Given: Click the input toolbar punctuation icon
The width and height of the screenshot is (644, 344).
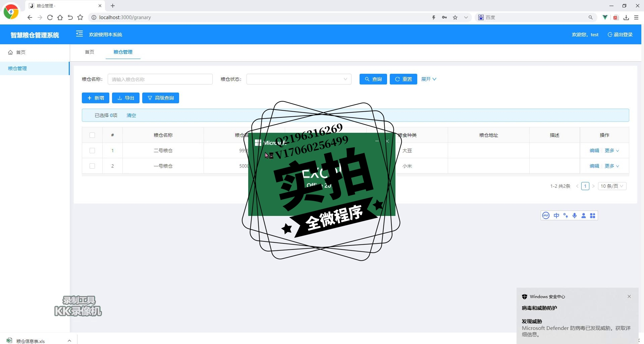Looking at the screenshot, I should pos(566,216).
